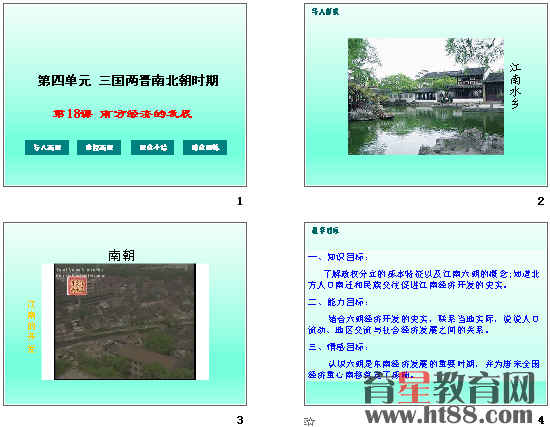Select the Jiangnan water town garden photo
Viewport: 550px width, 427px height.
pyautogui.click(x=426, y=96)
